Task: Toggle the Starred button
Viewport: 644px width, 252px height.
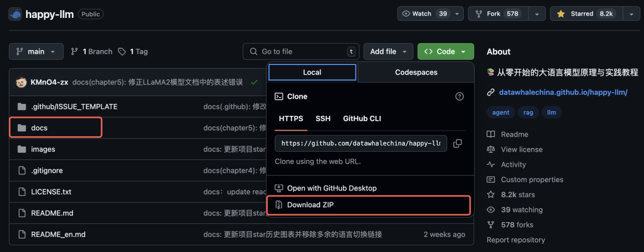Action: (586, 14)
